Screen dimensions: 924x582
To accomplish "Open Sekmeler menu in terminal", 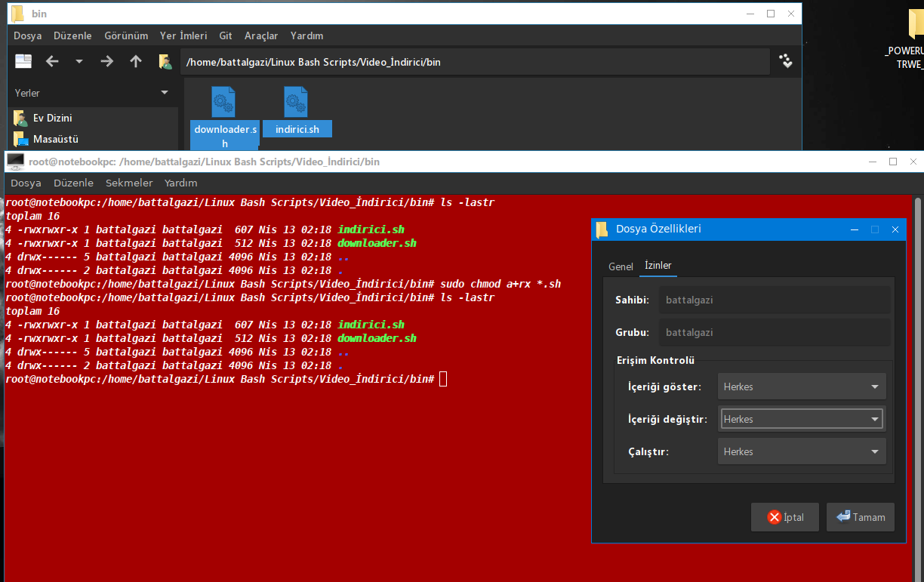I will click(x=129, y=183).
